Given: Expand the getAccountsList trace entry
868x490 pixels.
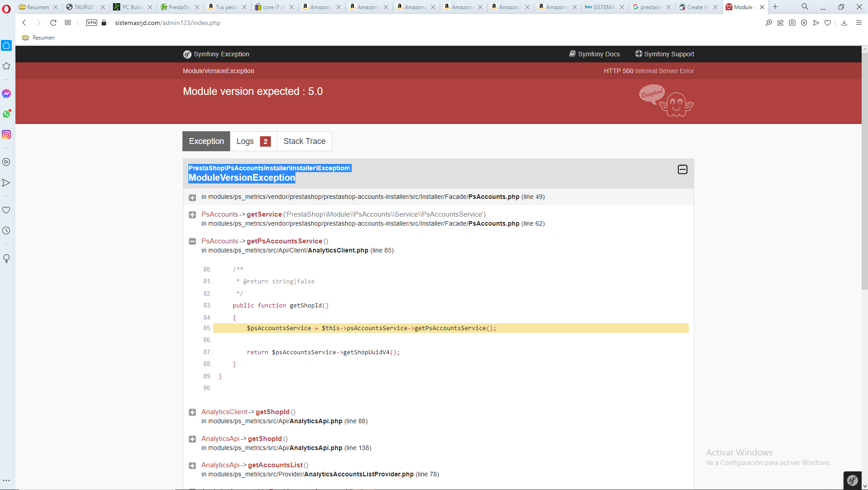Looking at the screenshot, I should pyautogui.click(x=192, y=465).
